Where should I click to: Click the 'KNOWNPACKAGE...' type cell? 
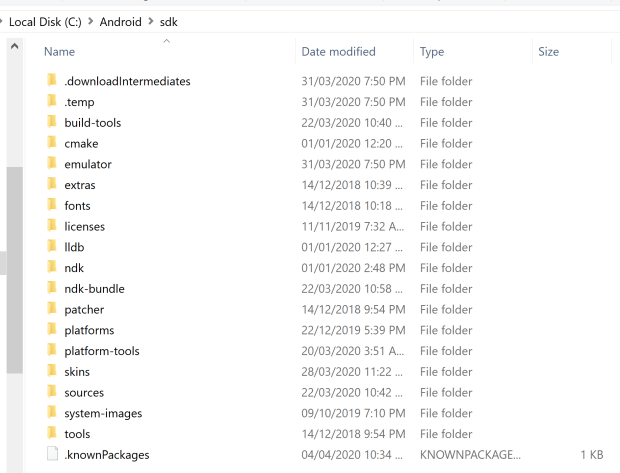470,455
